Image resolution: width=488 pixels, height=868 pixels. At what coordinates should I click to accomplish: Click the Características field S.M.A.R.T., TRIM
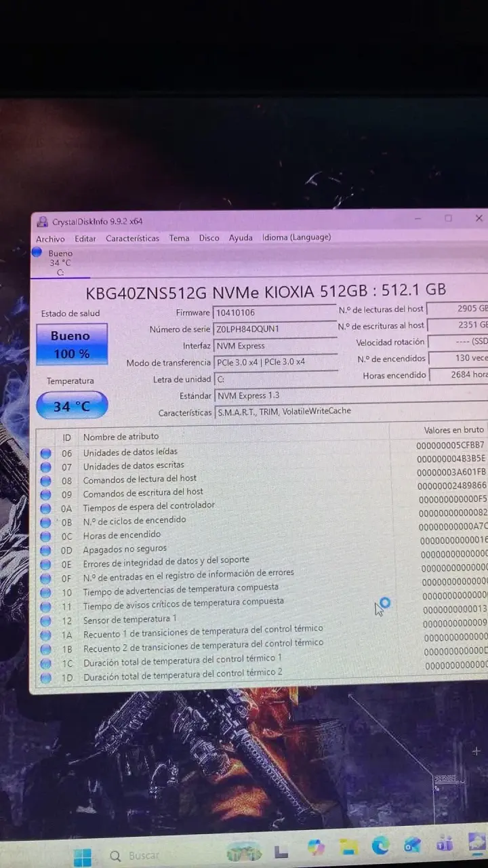351,411
